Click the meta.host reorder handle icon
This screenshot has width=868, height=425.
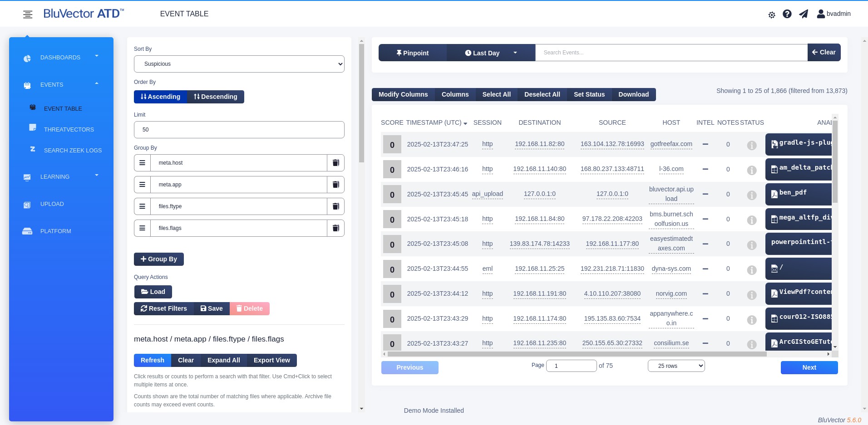coord(142,163)
